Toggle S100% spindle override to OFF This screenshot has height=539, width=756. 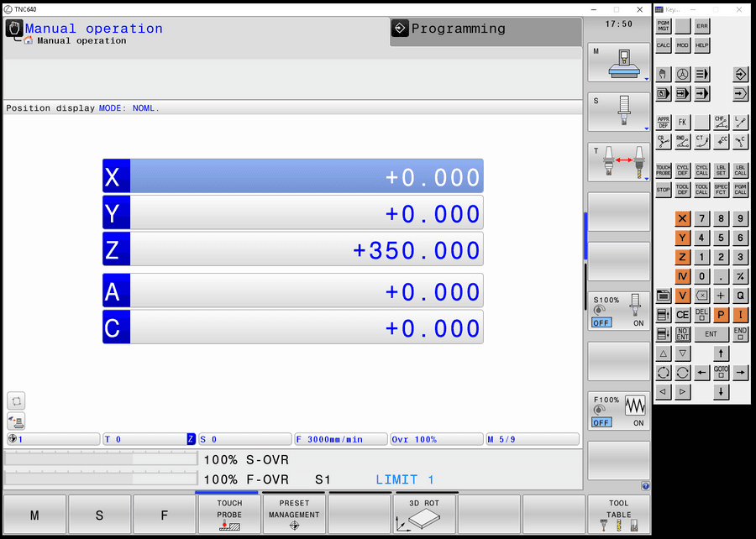601,322
